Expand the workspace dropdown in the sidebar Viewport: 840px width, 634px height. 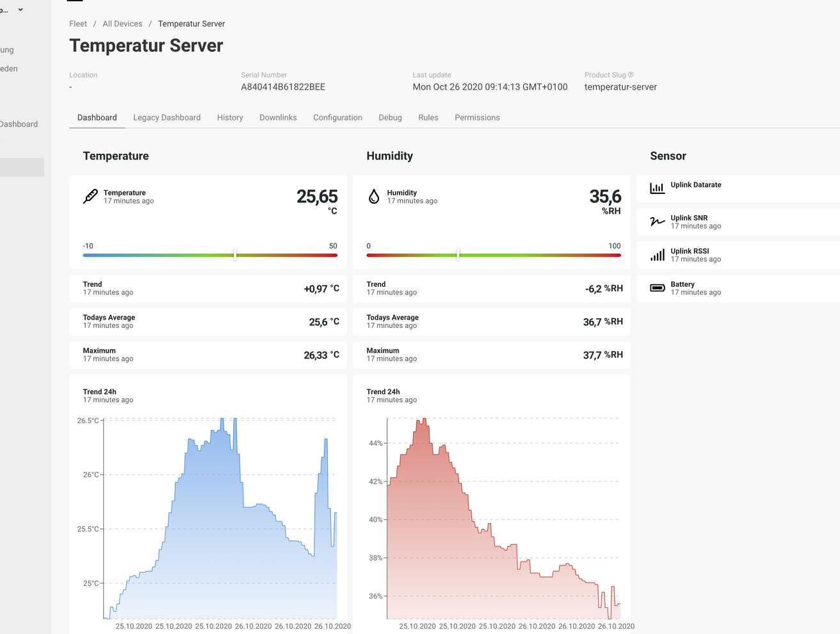pos(20,9)
